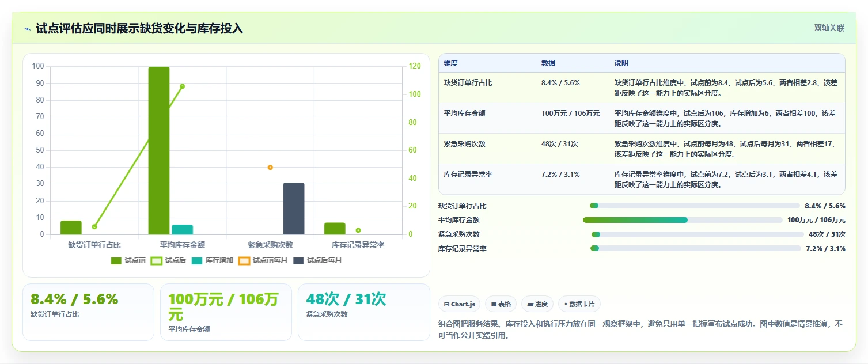Click the Chart.js tag chip

[459, 304]
